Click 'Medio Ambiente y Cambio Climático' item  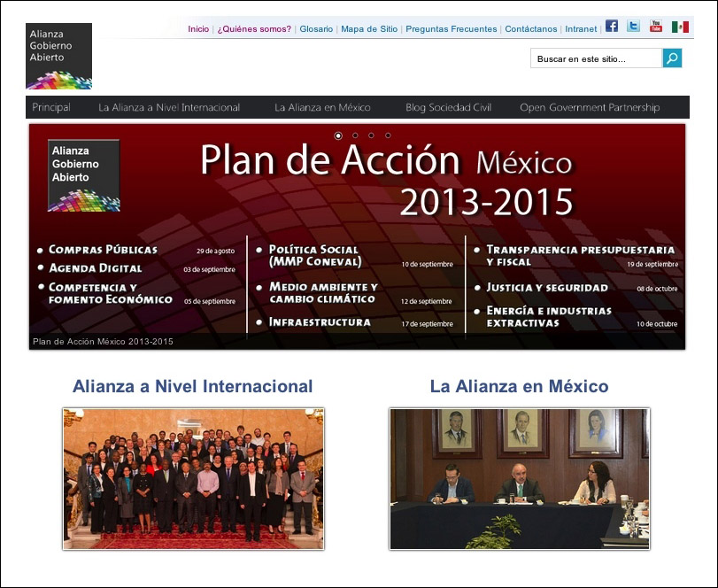[x=323, y=293]
